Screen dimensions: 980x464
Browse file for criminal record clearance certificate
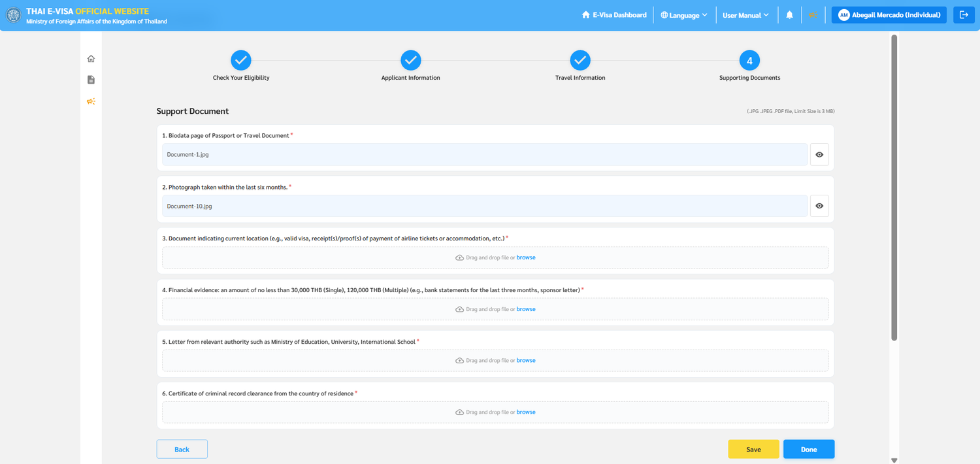point(526,412)
